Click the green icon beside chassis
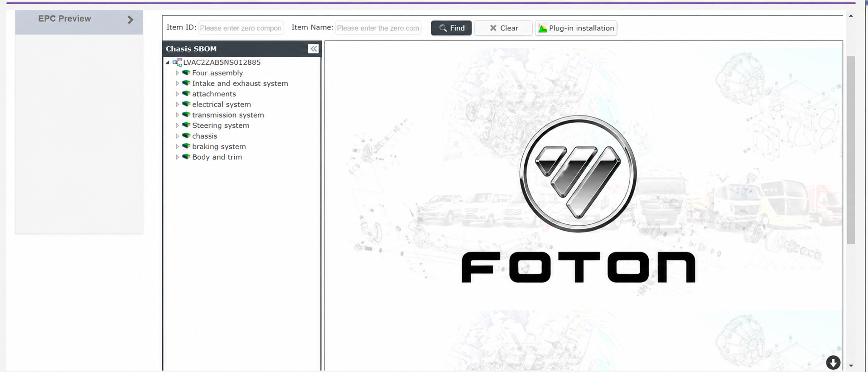The image size is (868, 372). (186, 135)
